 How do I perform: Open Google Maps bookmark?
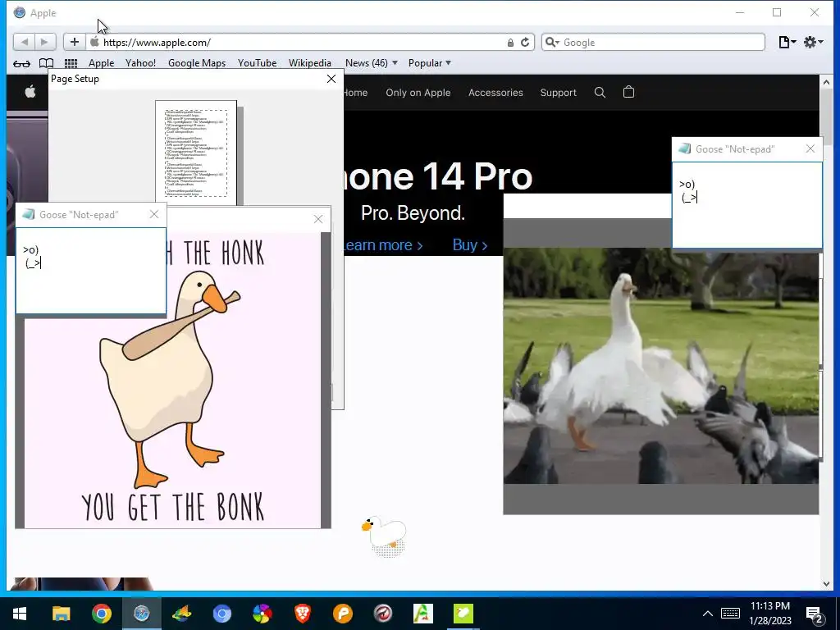click(x=197, y=62)
